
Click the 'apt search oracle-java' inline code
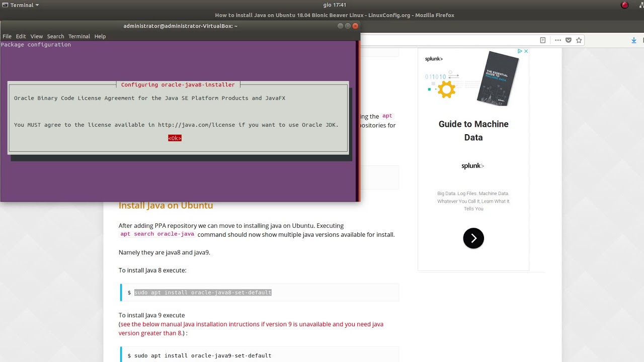tap(157, 234)
